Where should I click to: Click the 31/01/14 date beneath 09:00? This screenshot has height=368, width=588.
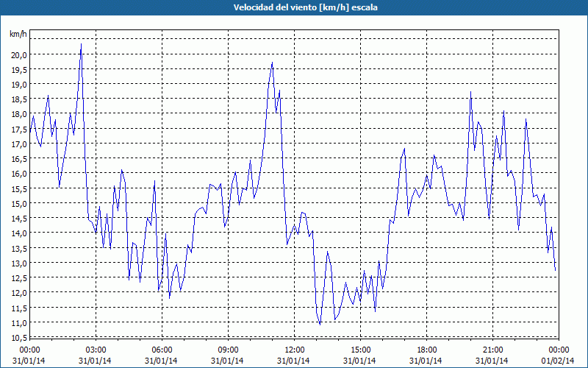[x=227, y=361]
